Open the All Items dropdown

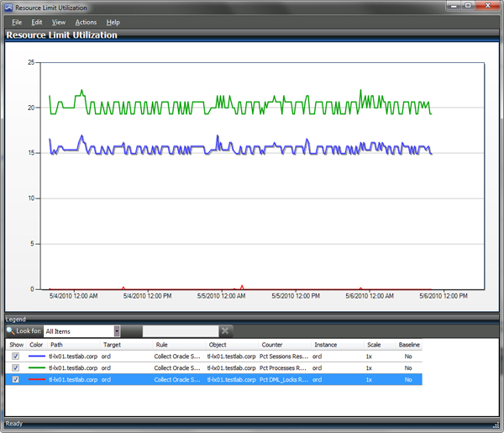[x=117, y=331]
